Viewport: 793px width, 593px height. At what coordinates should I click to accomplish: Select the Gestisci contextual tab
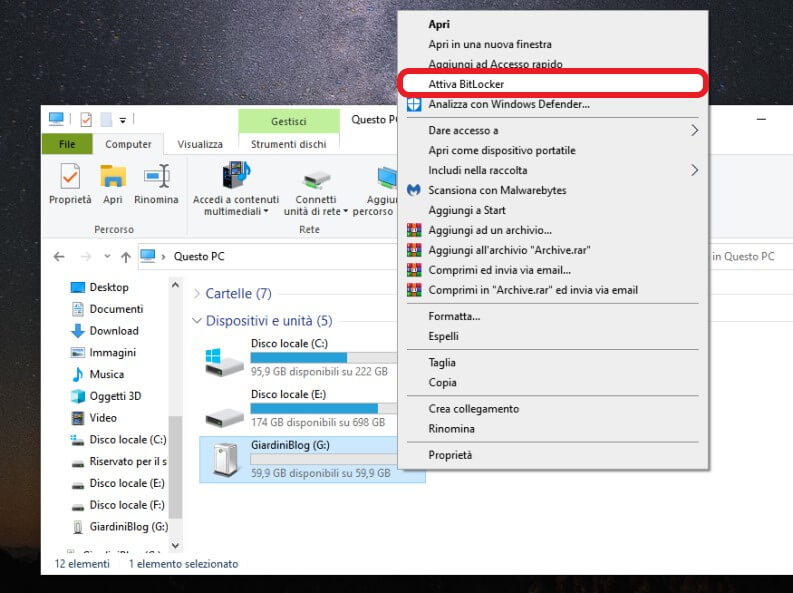click(288, 121)
